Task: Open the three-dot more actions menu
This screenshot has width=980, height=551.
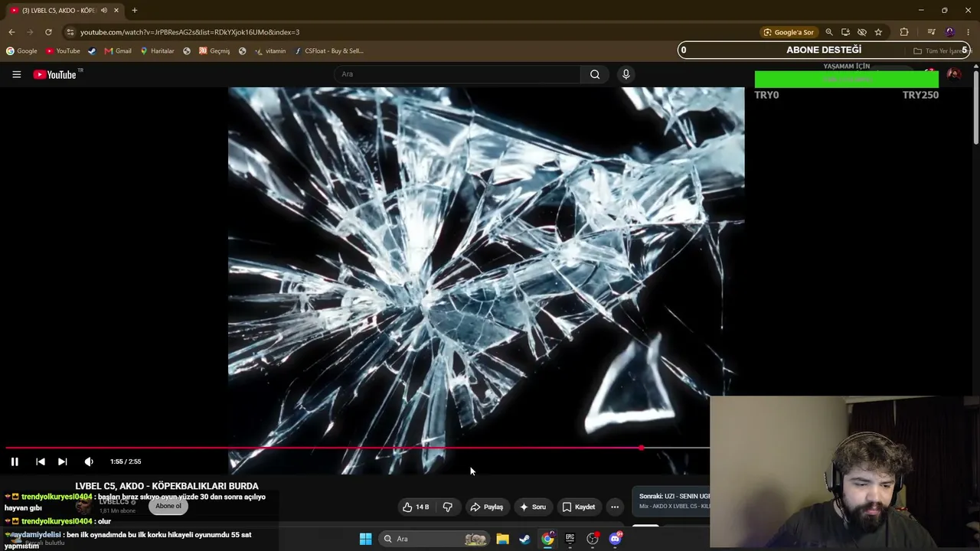Action: point(615,507)
